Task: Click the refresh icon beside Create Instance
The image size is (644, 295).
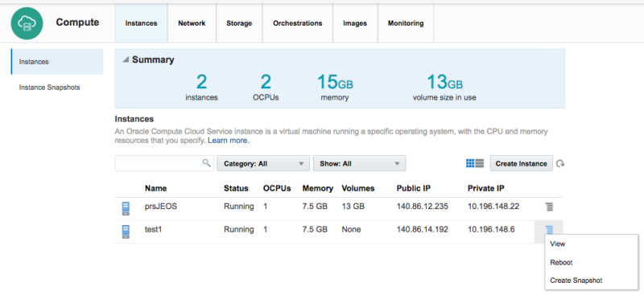Action: tap(560, 164)
